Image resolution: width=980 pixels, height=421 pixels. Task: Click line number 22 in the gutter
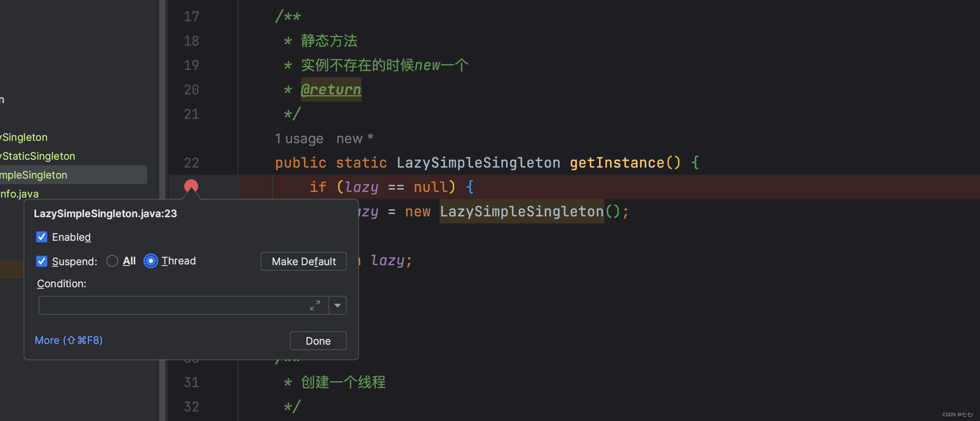click(191, 163)
